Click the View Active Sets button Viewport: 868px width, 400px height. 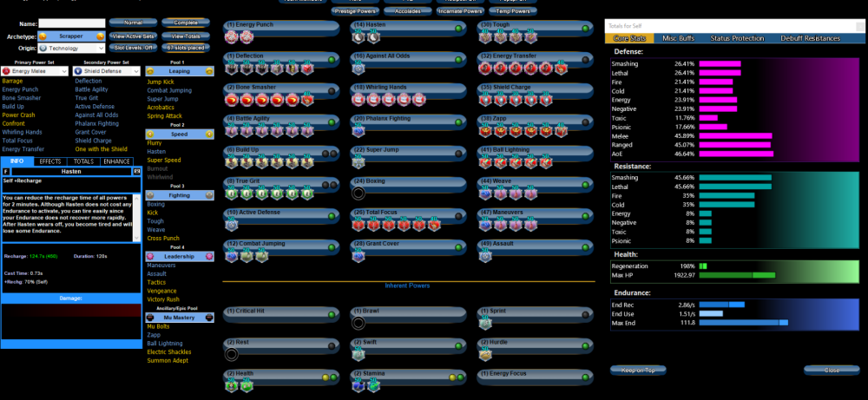[x=134, y=36]
